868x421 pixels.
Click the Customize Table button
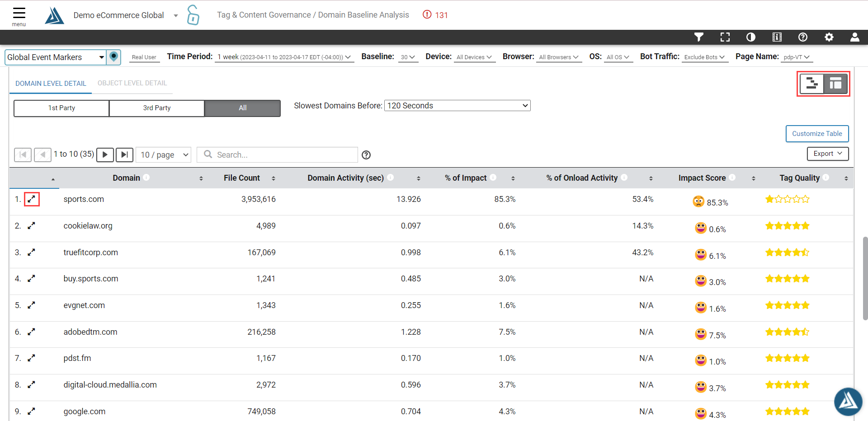tap(817, 134)
